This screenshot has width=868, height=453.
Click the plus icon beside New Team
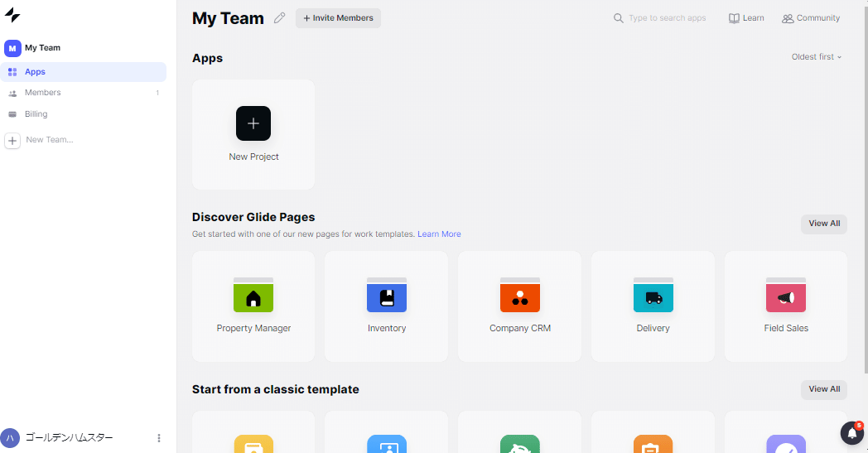point(12,141)
